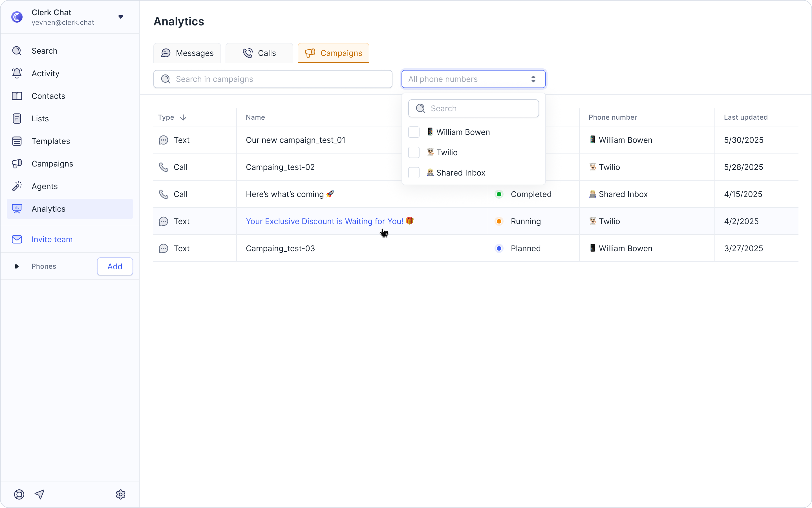Click the Campaing_test-02 campaign name
The width and height of the screenshot is (812, 508).
[x=280, y=167]
